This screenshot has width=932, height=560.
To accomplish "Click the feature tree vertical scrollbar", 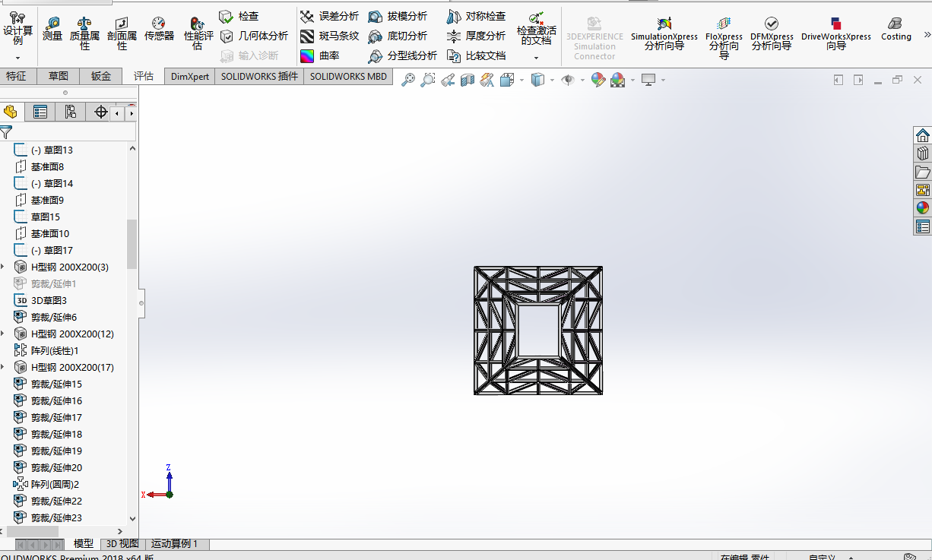I will point(132,243).
